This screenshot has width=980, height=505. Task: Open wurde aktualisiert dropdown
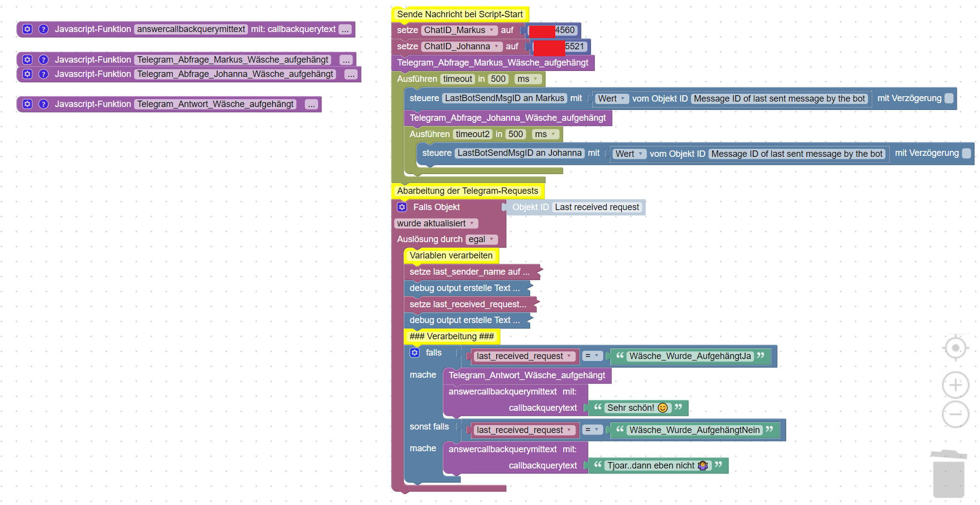(x=436, y=223)
